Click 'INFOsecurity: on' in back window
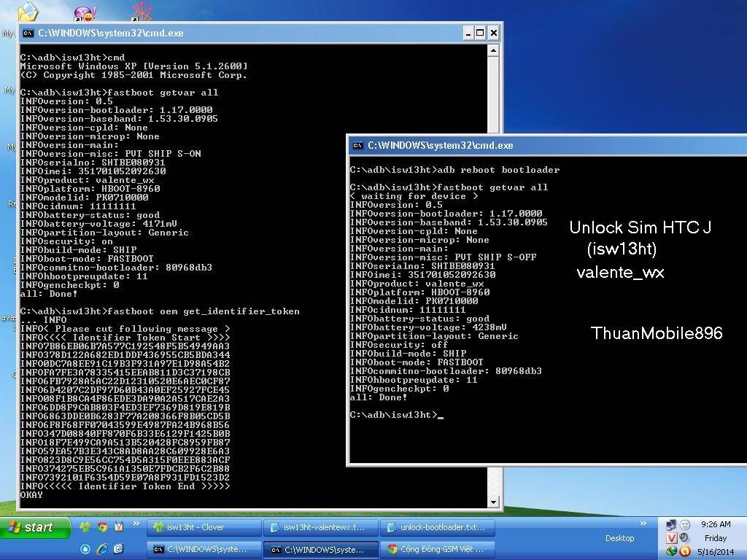Image resolution: width=747 pixels, height=560 pixels. (x=66, y=241)
